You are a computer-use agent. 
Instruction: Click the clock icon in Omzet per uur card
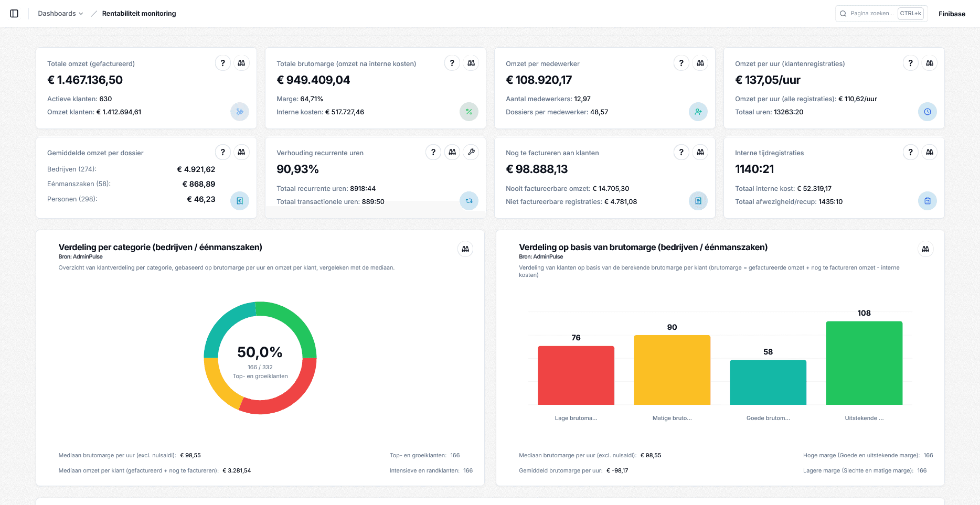point(928,112)
